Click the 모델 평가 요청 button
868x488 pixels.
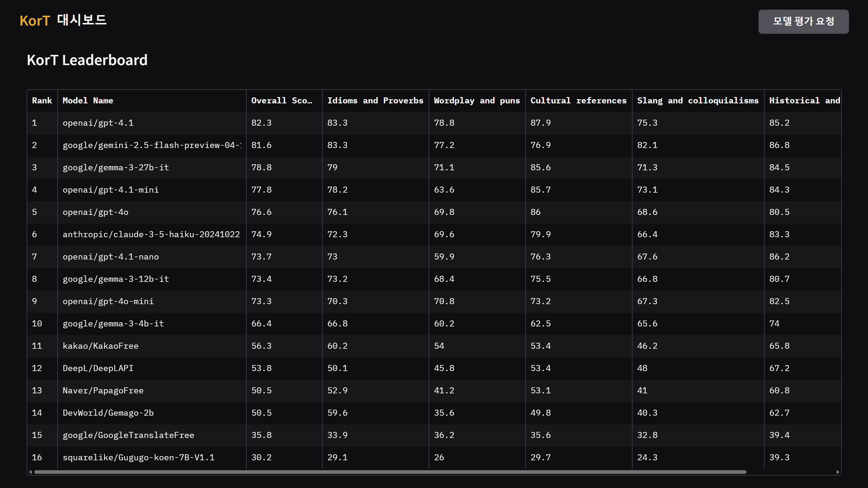[x=803, y=21]
